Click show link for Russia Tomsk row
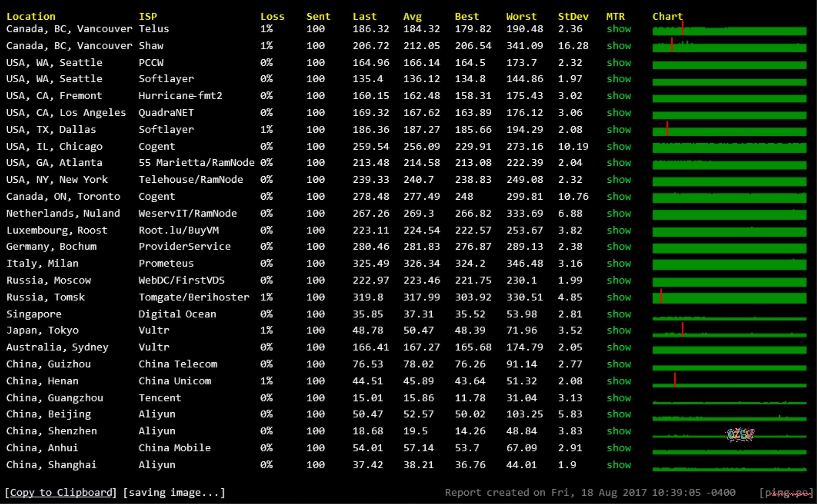The width and height of the screenshot is (817, 504). [619, 297]
